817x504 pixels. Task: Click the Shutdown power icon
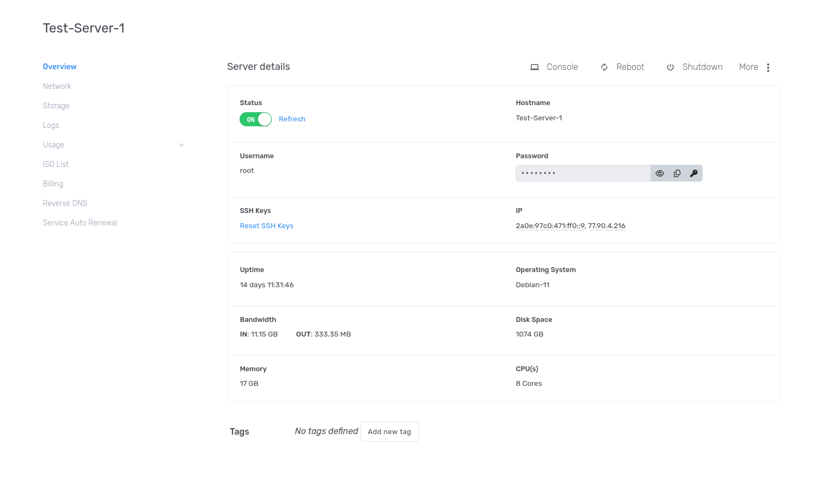click(670, 67)
